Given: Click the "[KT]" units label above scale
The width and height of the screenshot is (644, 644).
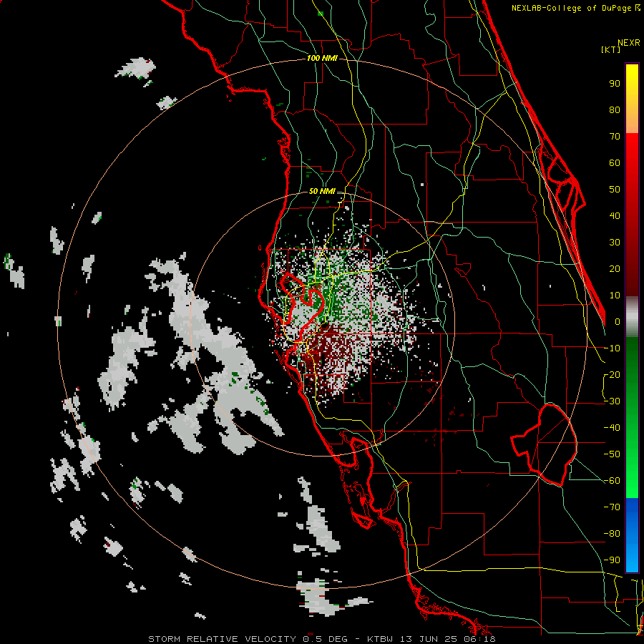Looking at the screenshot, I should (611, 49).
